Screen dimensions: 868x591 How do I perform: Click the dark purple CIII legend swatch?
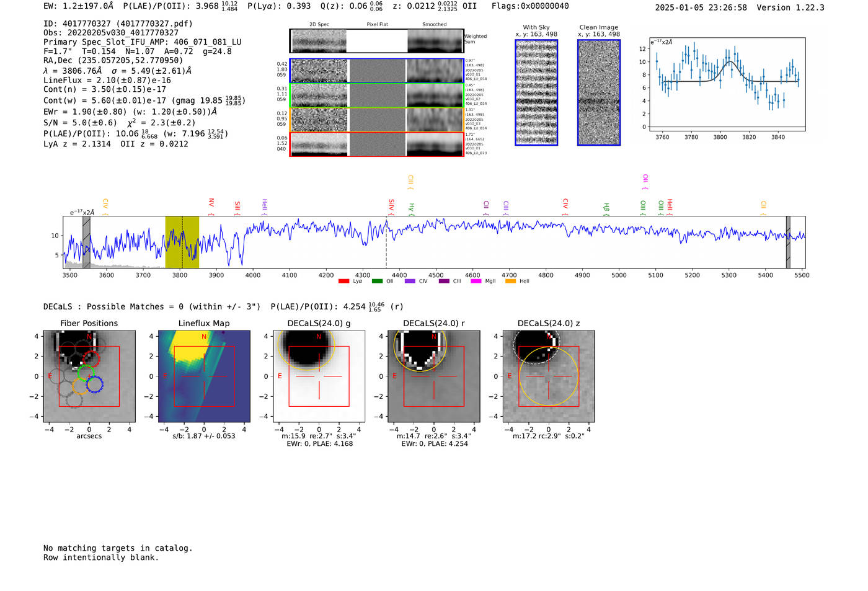[444, 282]
